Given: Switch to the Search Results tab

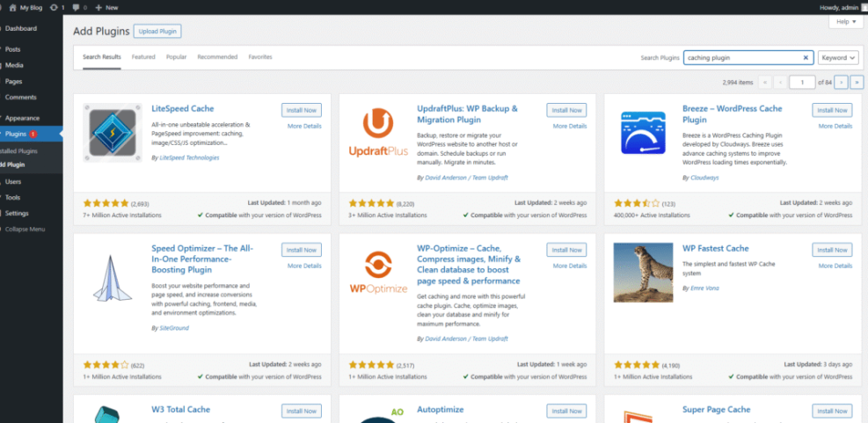Looking at the screenshot, I should pyautogui.click(x=102, y=57).
